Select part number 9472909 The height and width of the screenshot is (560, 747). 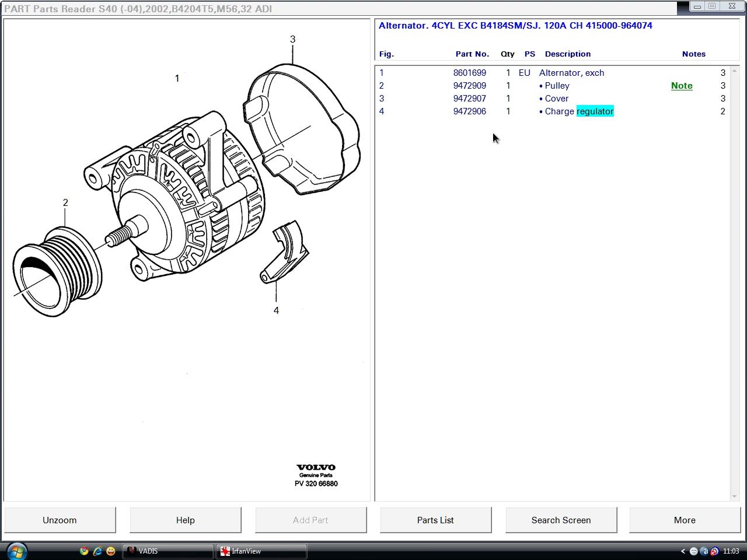pos(469,86)
